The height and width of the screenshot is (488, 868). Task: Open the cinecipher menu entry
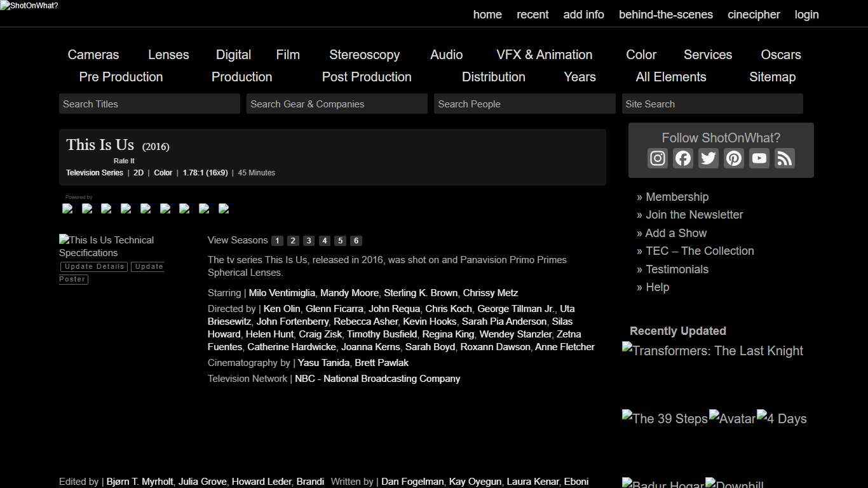(754, 15)
